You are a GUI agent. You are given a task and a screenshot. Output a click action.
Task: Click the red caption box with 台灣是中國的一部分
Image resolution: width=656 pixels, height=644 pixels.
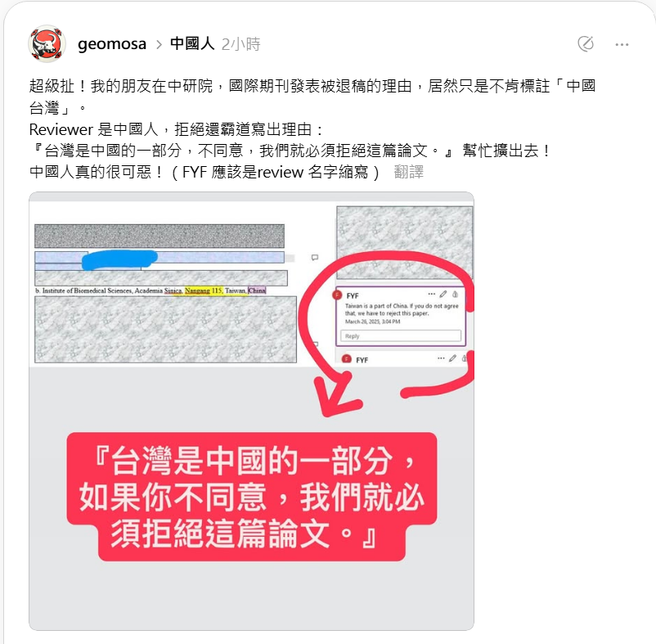pyautogui.click(x=252, y=496)
